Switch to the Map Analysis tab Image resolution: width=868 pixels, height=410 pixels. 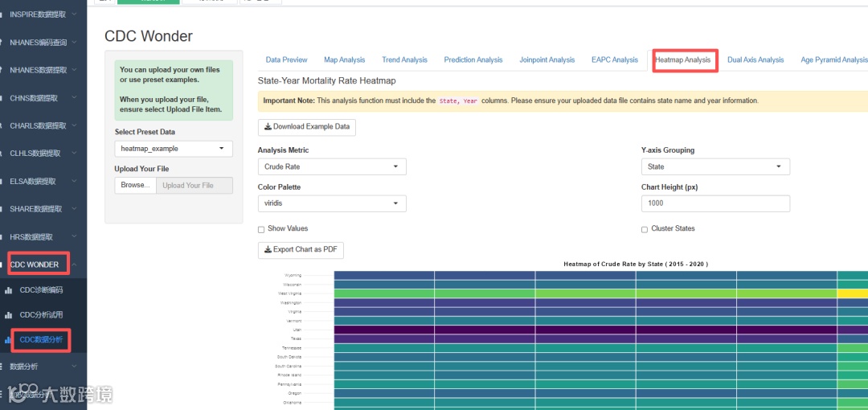tap(344, 59)
